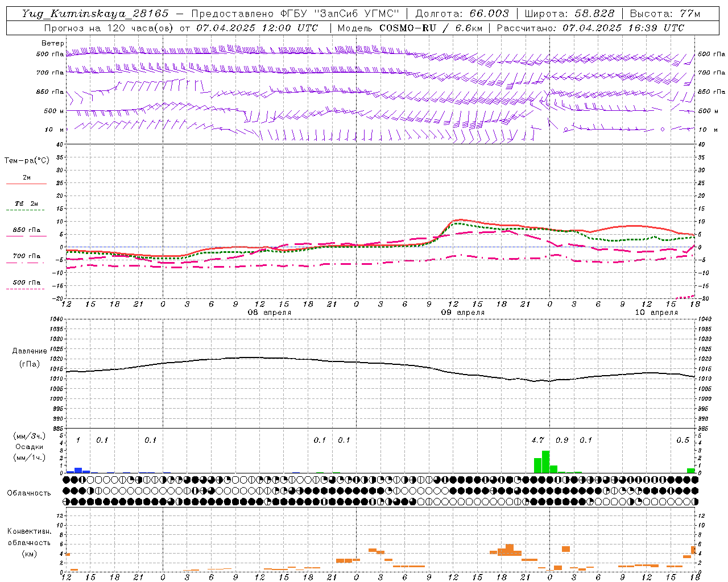
Task: Click the 10 апреля date label
Action: [x=656, y=313]
